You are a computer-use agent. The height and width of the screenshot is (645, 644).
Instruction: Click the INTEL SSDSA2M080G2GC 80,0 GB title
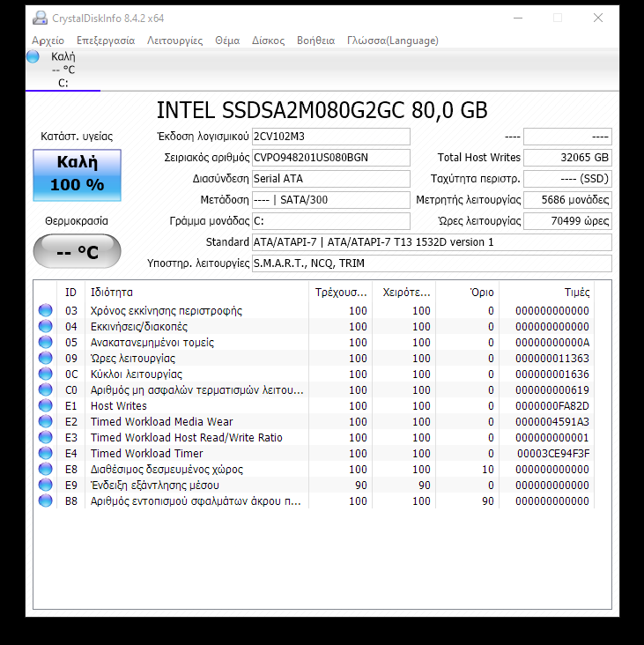[x=322, y=110]
